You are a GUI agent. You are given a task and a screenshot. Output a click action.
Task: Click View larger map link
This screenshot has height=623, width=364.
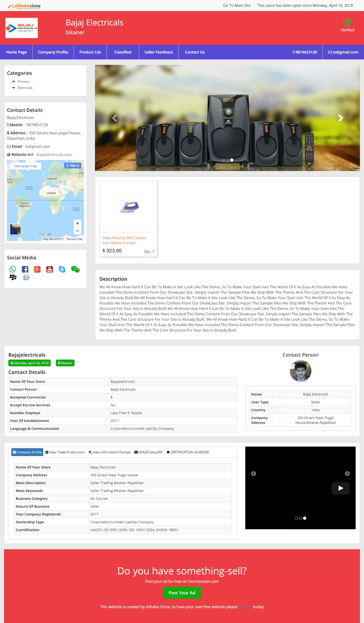(25, 166)
